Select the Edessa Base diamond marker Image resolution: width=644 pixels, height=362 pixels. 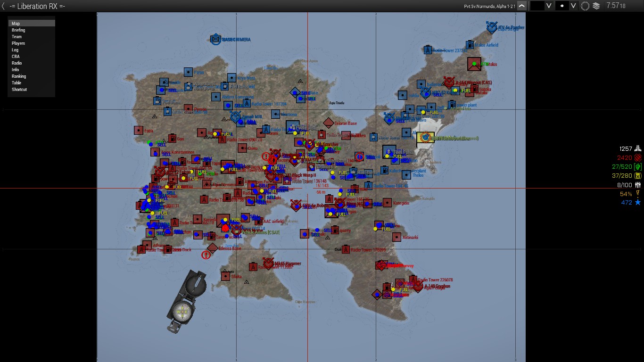coord(213,248)
